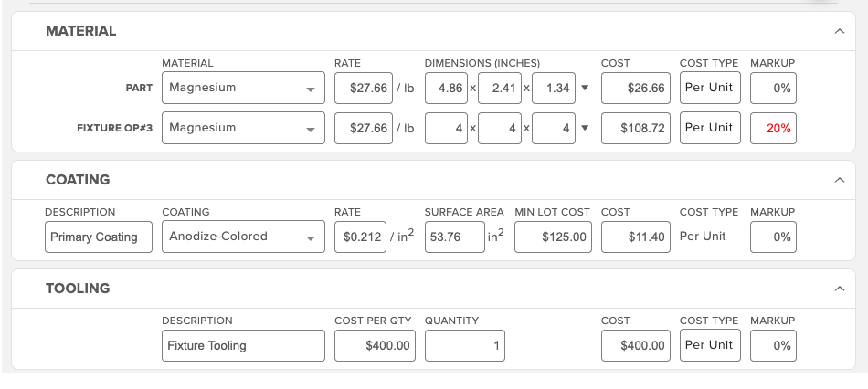Click the Fixture OP#3 dimensions dropdown arrow
The height and width of the screenshot is (389, 868).
585,128
